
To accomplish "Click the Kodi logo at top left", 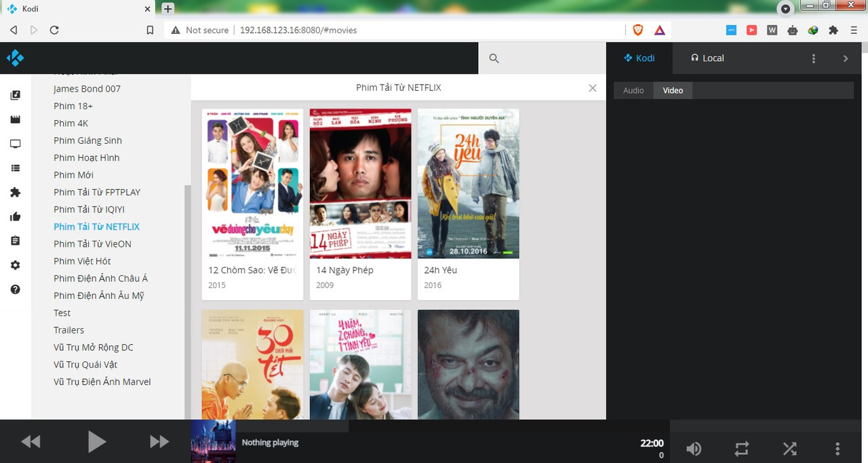I will click(x=15, y=58).
